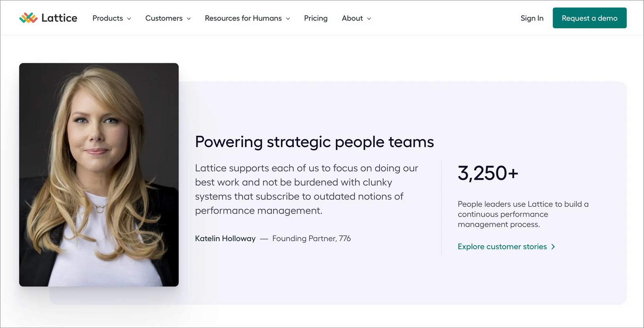Click the Sign In link
644x328 pixels.
(532, 18)
